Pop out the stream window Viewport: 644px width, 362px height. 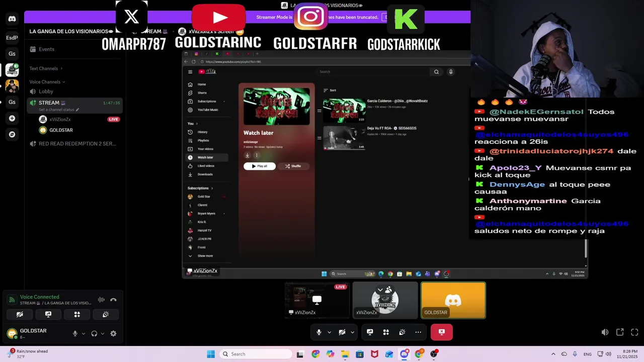tap(620, 332)
